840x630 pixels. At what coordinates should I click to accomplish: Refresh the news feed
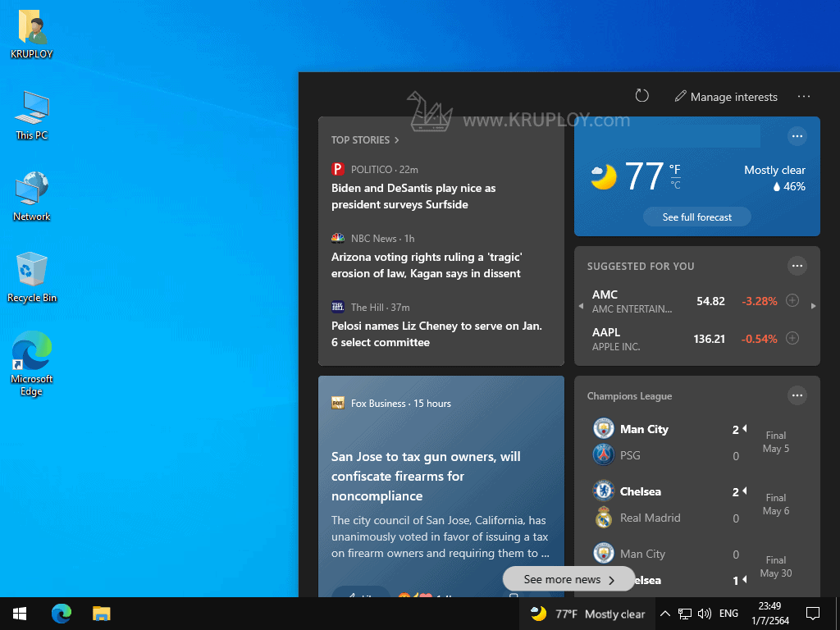[641, 96]
